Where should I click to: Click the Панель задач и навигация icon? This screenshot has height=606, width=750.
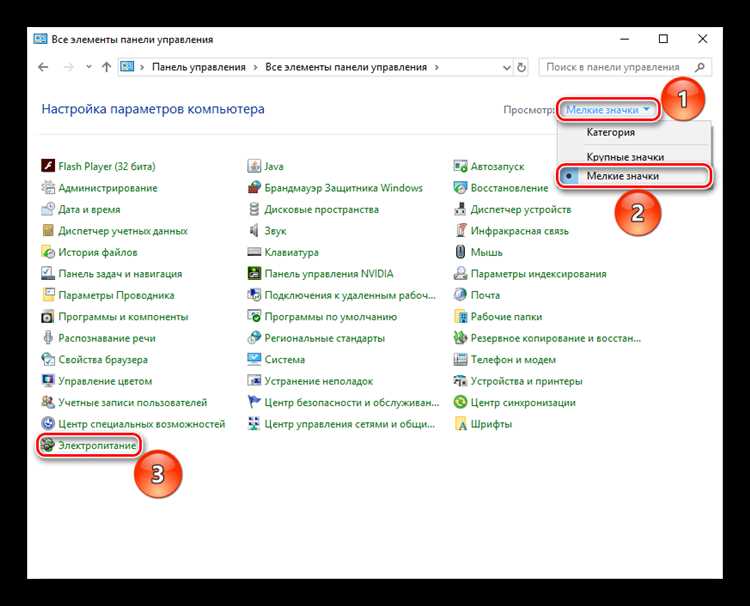pos(48,274)
